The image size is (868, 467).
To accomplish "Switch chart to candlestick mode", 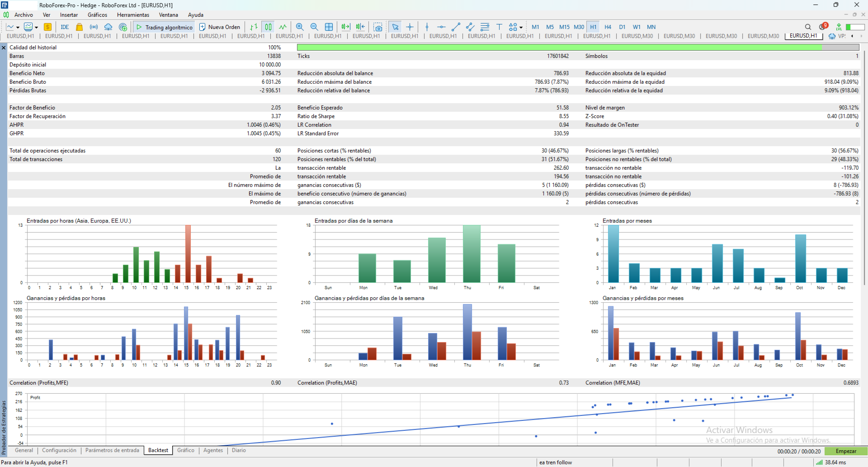I will 269,27.
